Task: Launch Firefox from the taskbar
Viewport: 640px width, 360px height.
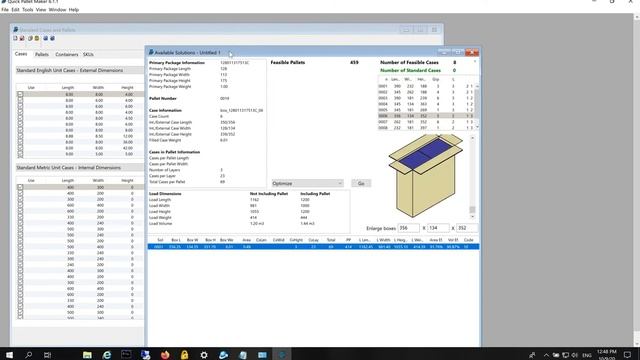Action: click(165, 355)
